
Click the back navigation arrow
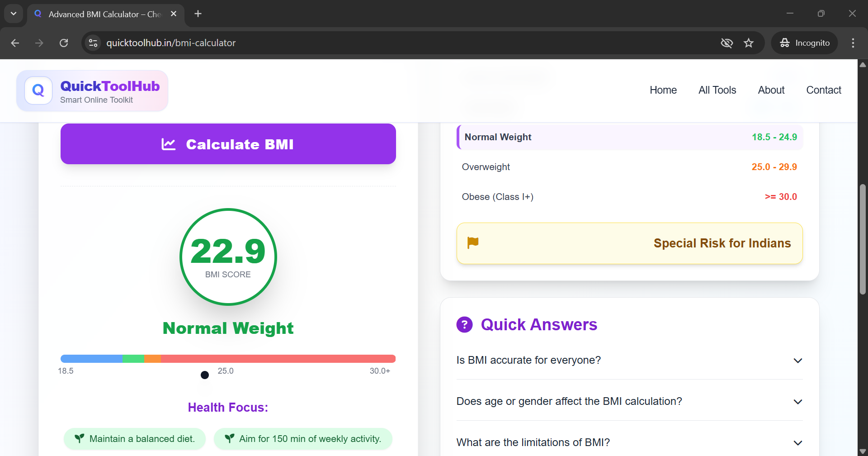tap(15, 43)
